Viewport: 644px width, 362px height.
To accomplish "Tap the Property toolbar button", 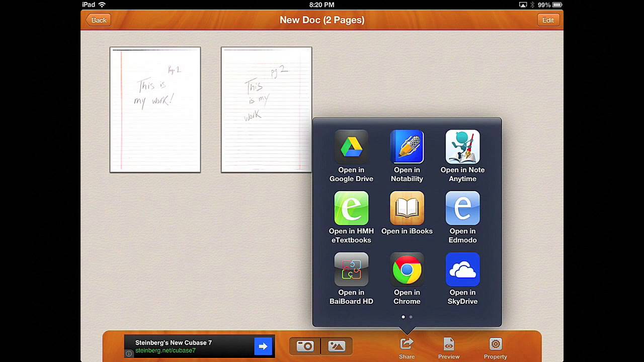I will point(496,348).
